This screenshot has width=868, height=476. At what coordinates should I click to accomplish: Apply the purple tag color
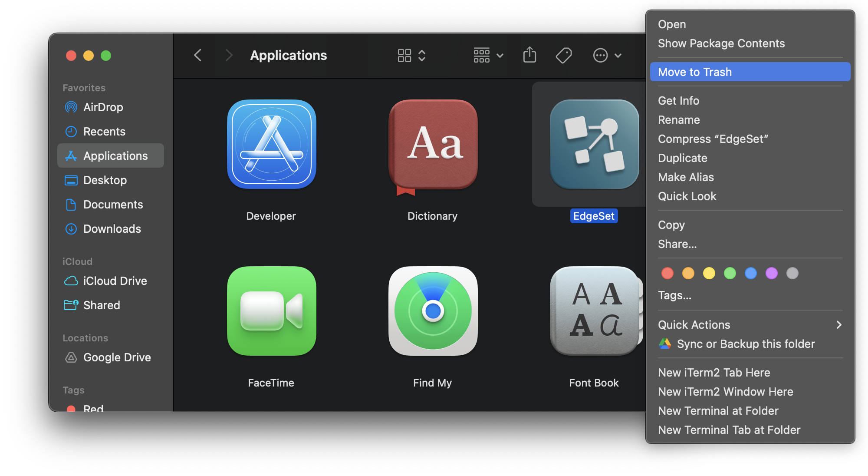point(772,273)
